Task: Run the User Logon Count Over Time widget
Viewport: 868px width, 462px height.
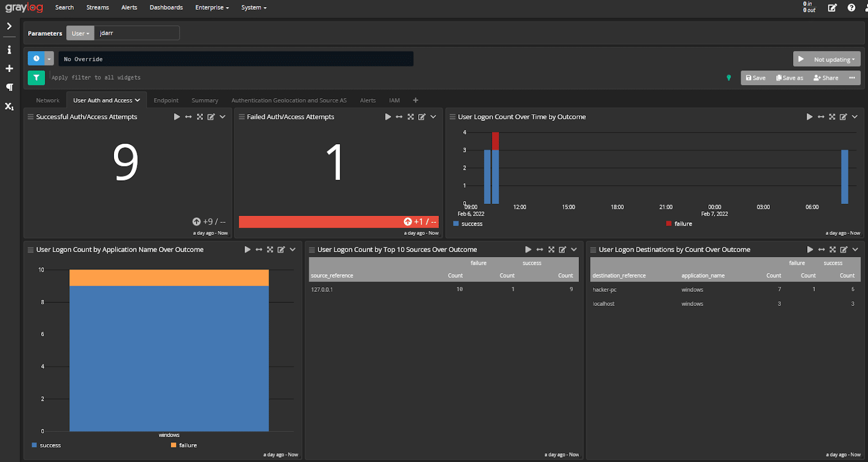Action: (x=809, y=117)
